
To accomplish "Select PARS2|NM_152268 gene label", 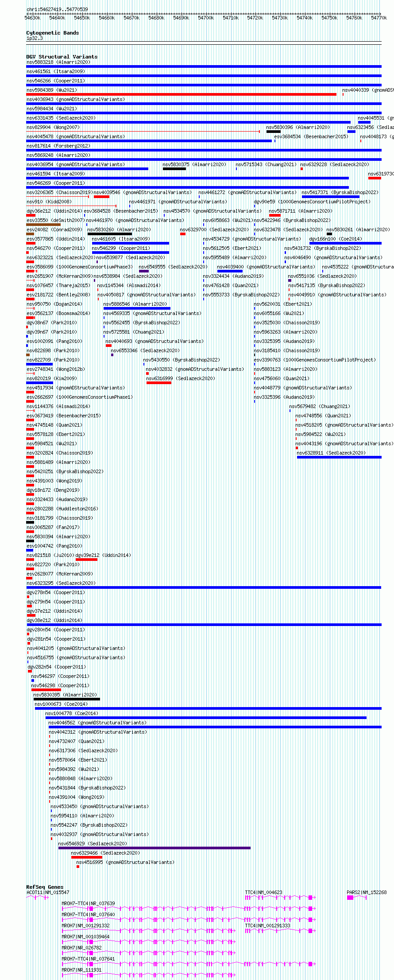I will (367, 892).
